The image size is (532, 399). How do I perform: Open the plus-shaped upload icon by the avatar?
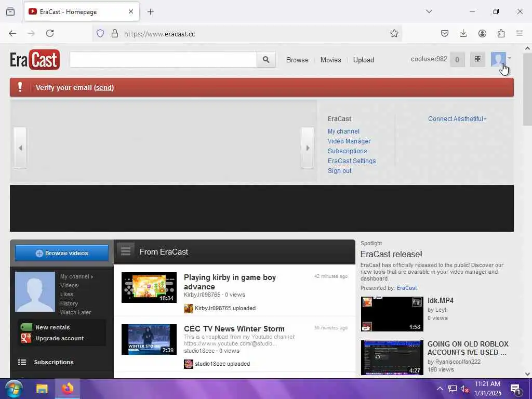(x=477, y=59)
